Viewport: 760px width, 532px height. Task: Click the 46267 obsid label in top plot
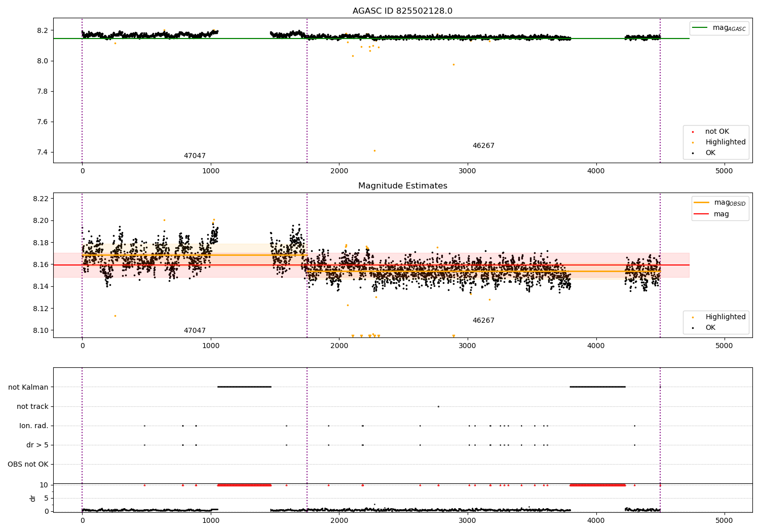click(483, 146)
